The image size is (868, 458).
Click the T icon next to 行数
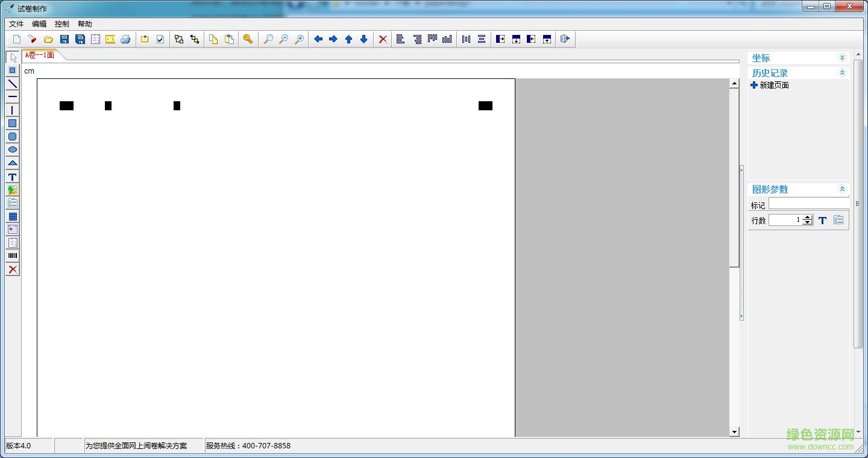822,221
